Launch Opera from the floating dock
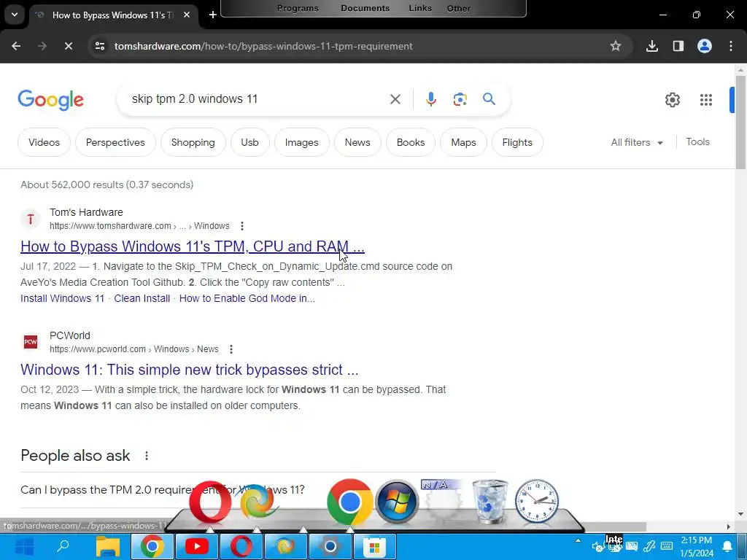Image resolution: width=747 pixels, height=560 pixels. [x=210, y=502]
